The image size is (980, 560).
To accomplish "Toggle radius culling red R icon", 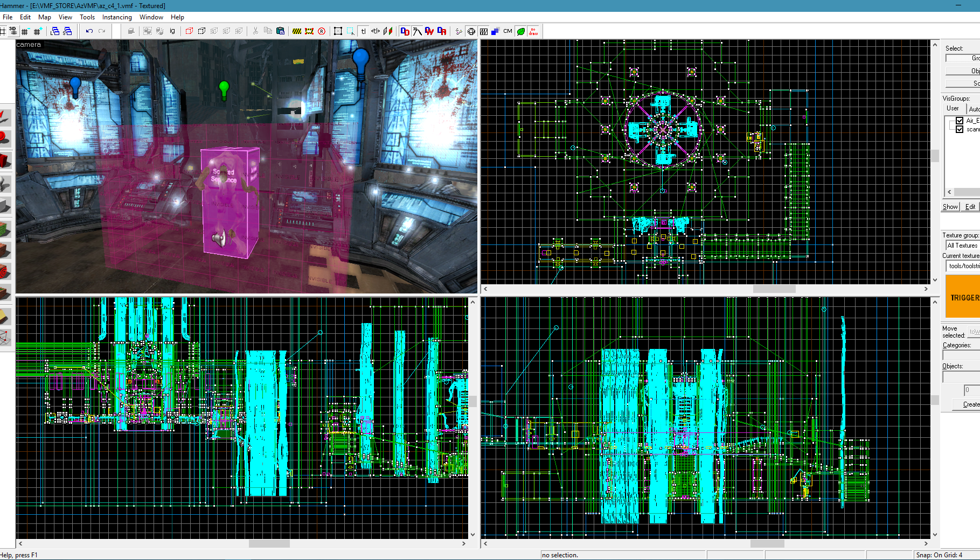I will 322,31.
